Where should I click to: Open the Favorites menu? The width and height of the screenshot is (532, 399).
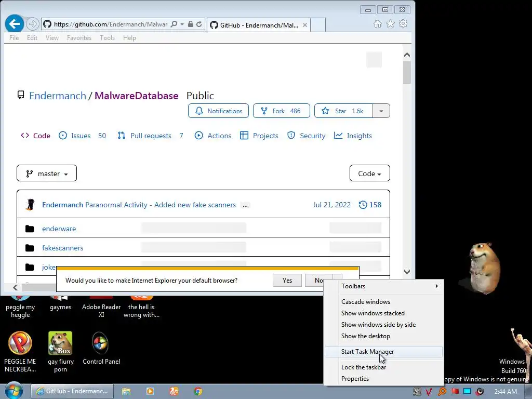coord(79,37)
